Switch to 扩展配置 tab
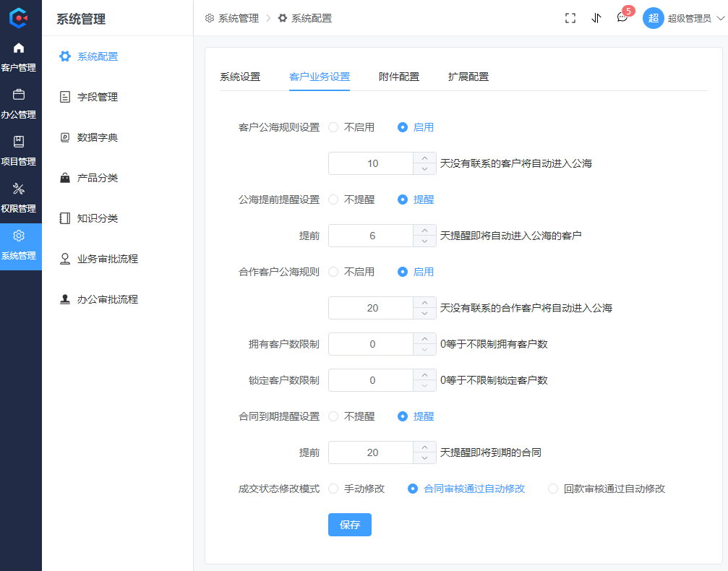 click(x=468, y=77)
